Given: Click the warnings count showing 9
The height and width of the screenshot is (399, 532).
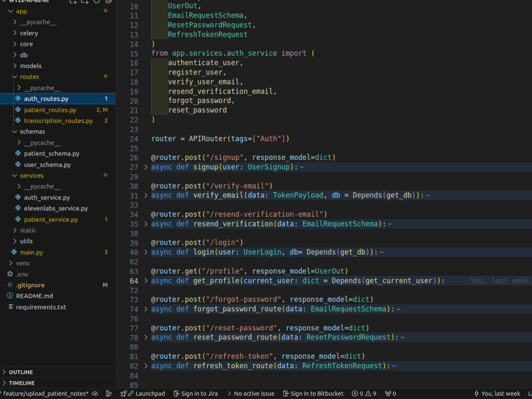Looking at the screenshot, I should [371, 394].
